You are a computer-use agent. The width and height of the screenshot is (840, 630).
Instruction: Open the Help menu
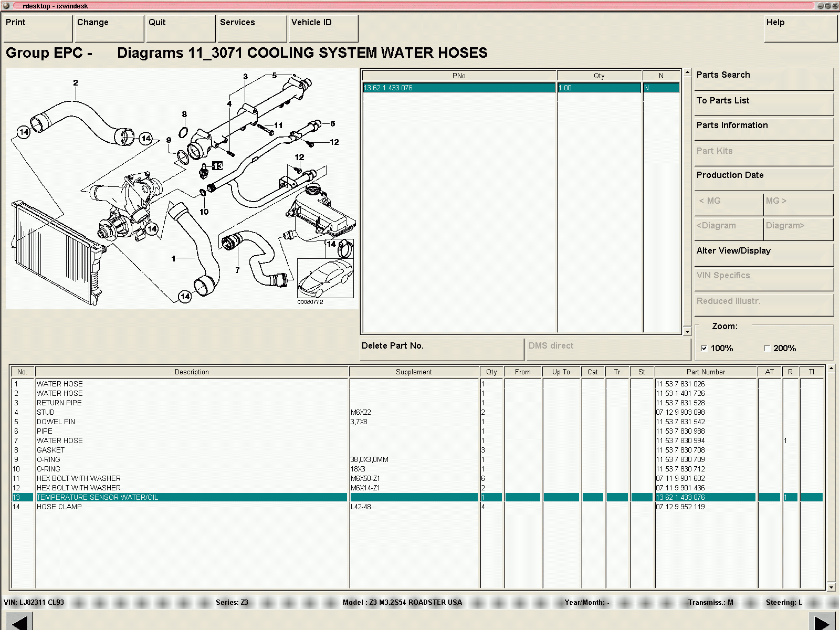(800, 28)
